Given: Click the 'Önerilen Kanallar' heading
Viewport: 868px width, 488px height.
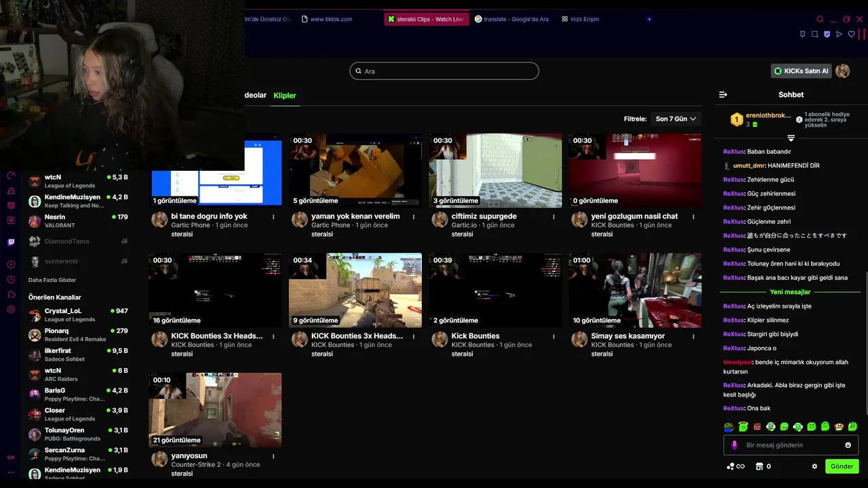Looking at the screenshot, I should pyautogui.click(x=54, y=298).
